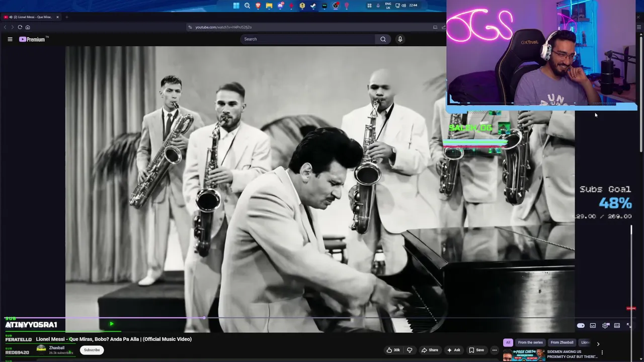Focus the YouTube Search input field
This screenshot has height=362, width=644.
[307, 39]
